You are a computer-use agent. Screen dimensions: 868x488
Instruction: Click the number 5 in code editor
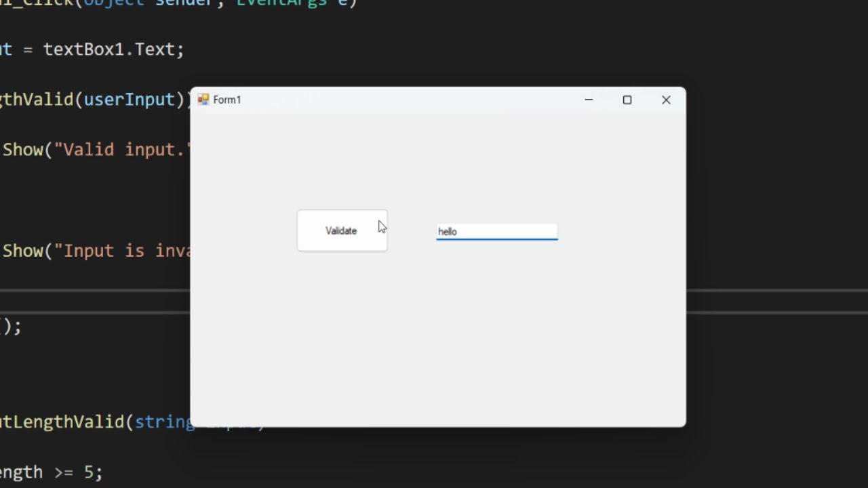[88, 472]
